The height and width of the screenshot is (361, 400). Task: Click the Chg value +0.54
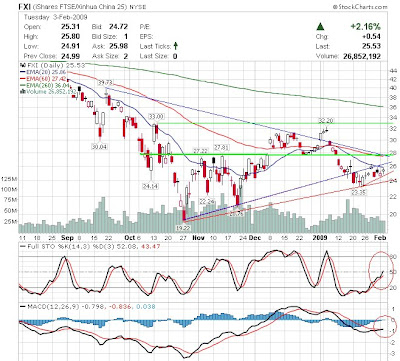click(371, 36)
